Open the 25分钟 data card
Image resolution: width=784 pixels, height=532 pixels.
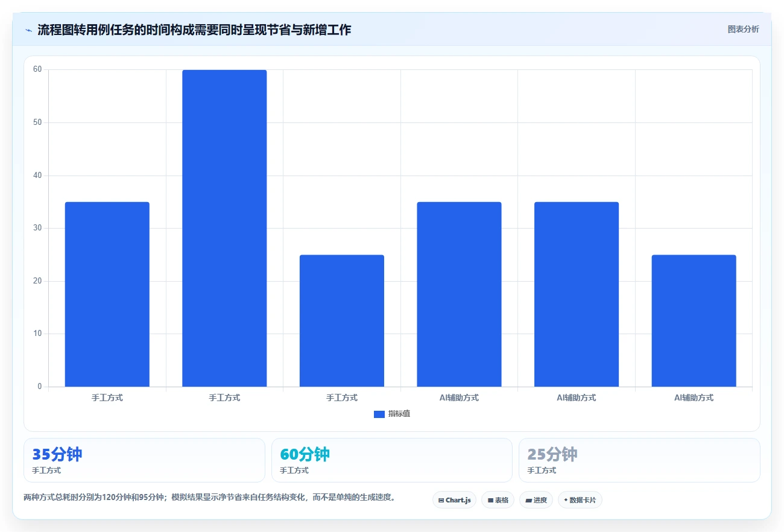(x=639, y=460)
